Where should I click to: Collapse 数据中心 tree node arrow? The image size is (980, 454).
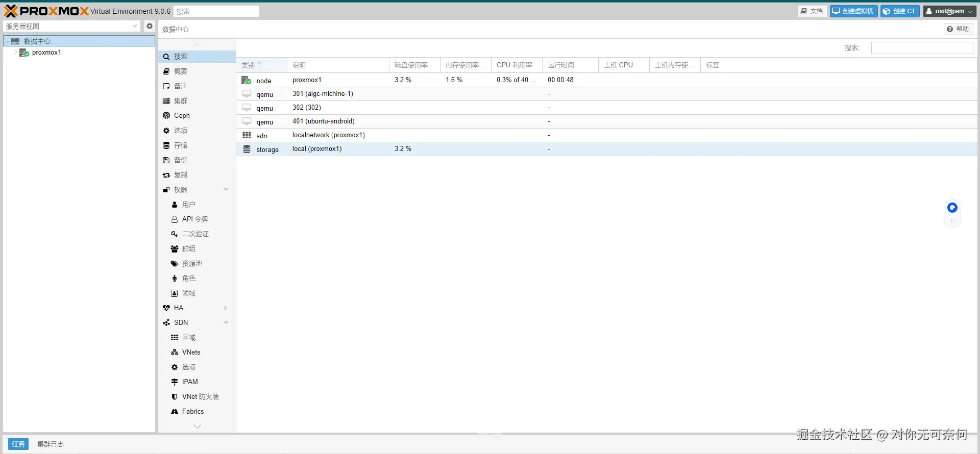(x=8, y=41)
